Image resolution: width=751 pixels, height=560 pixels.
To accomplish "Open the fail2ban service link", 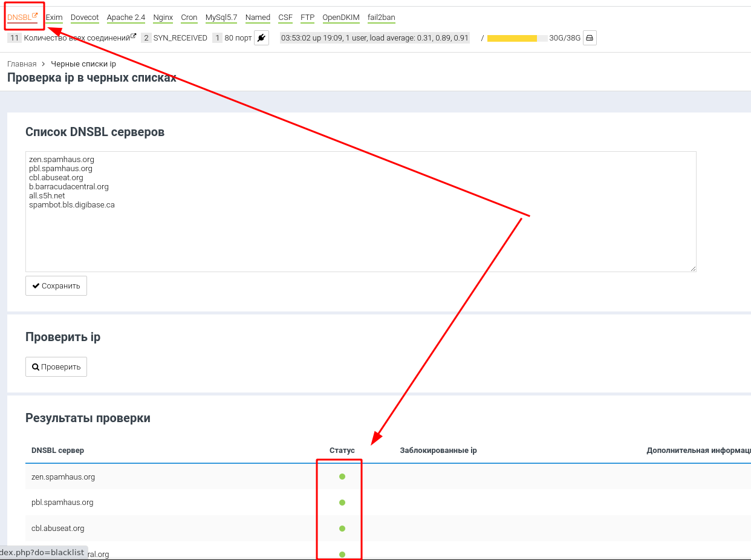I will coord(381,18).
